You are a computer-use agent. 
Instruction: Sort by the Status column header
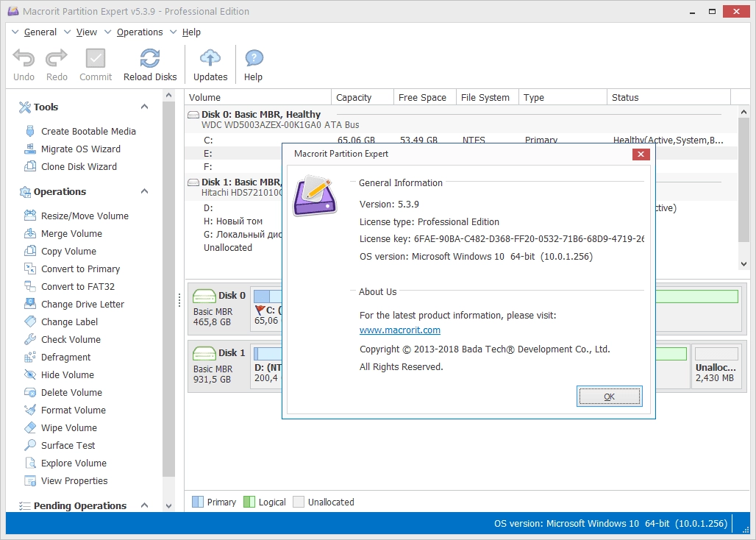pyautogui.click(x=668, y=97)
